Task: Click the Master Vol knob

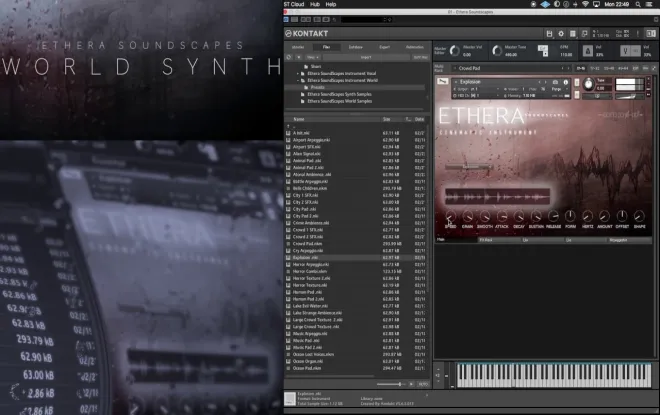Action: tap(455, 51)
